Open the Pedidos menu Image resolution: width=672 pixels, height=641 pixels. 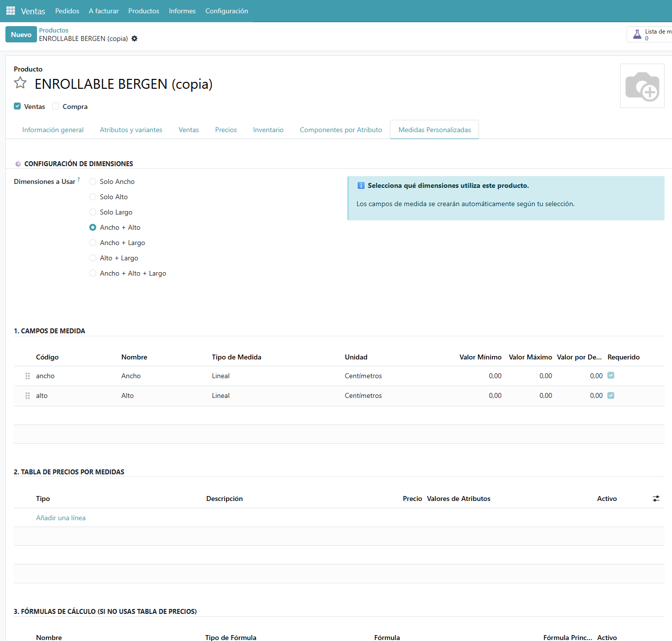(x=67, y=11)
